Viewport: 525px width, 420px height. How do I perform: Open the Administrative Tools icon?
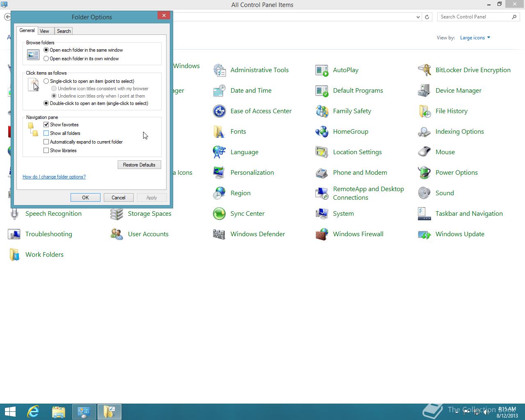pyautogui.click(x=219, y=70)
